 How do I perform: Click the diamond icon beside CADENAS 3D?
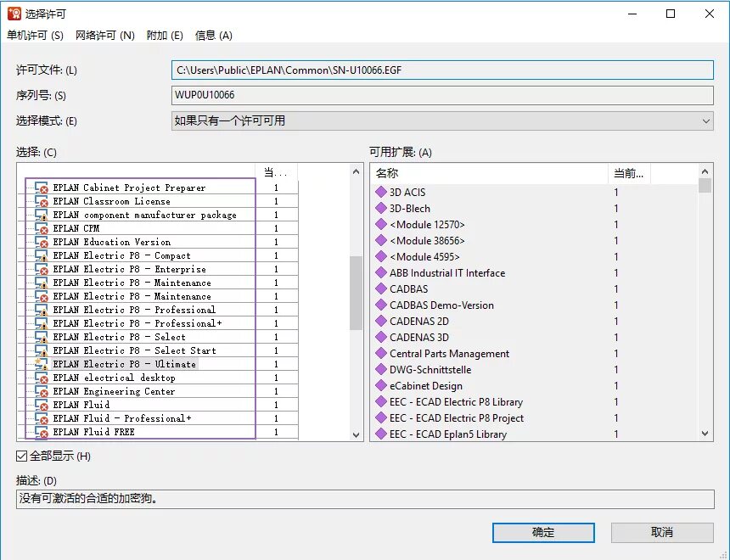(x=379, y=338)
